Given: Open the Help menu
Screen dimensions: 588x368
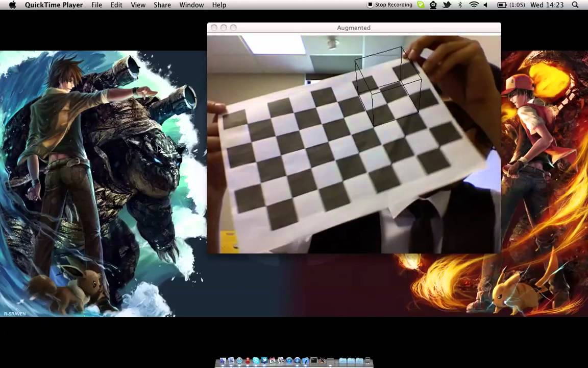Looking at the screenshot, I should [219, 5].
